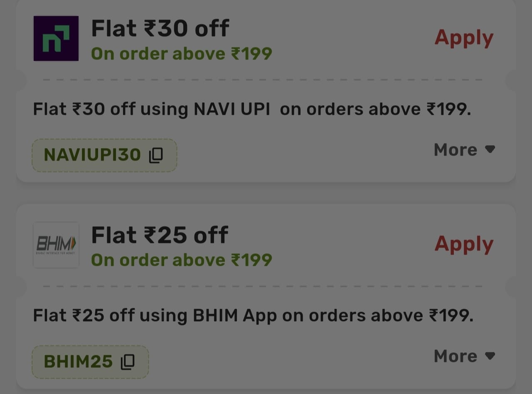Tap the "Flat ₹30 off" heading
532x394 pixels.
(160, 28)
